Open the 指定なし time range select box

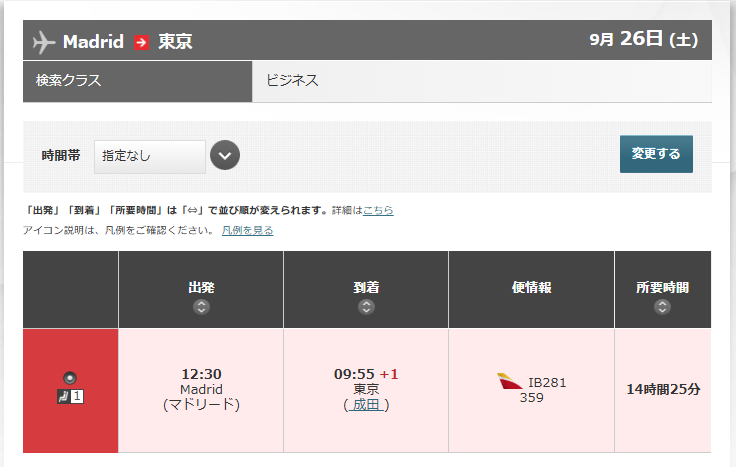150,156
